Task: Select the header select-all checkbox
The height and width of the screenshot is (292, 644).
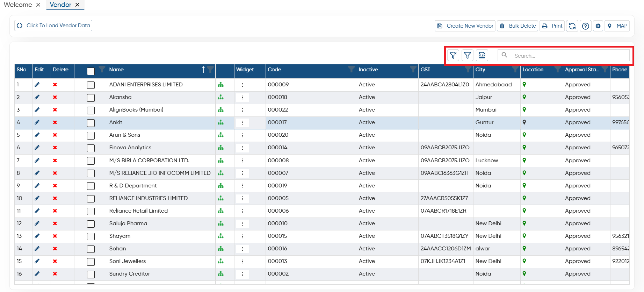Action: (91, 71)
